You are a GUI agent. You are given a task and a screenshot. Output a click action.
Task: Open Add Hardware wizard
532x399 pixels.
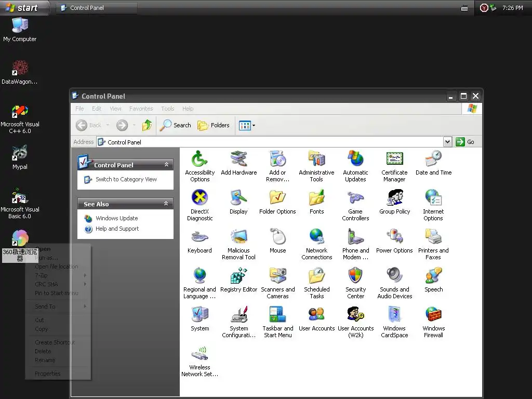tap(238, 164)
